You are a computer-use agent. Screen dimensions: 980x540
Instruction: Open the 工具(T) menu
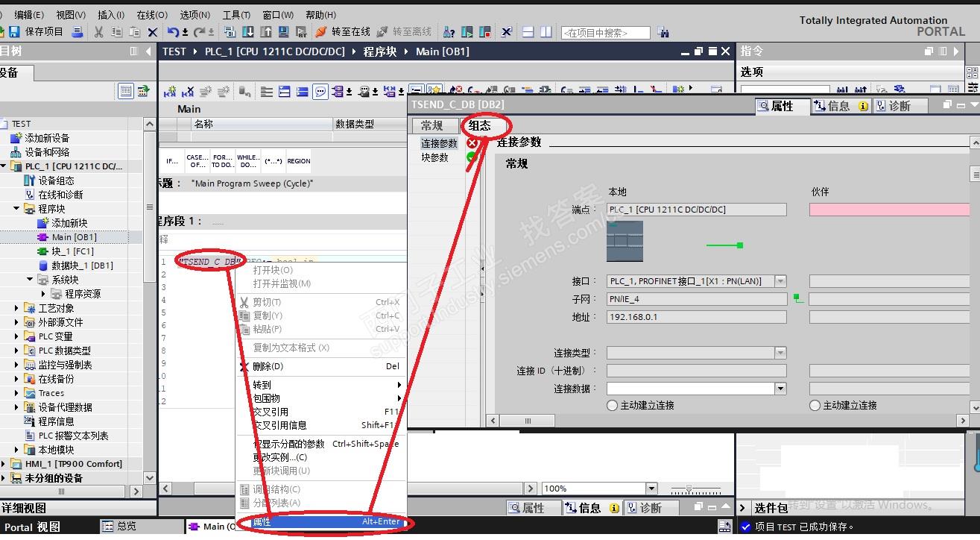coord(236,14)
